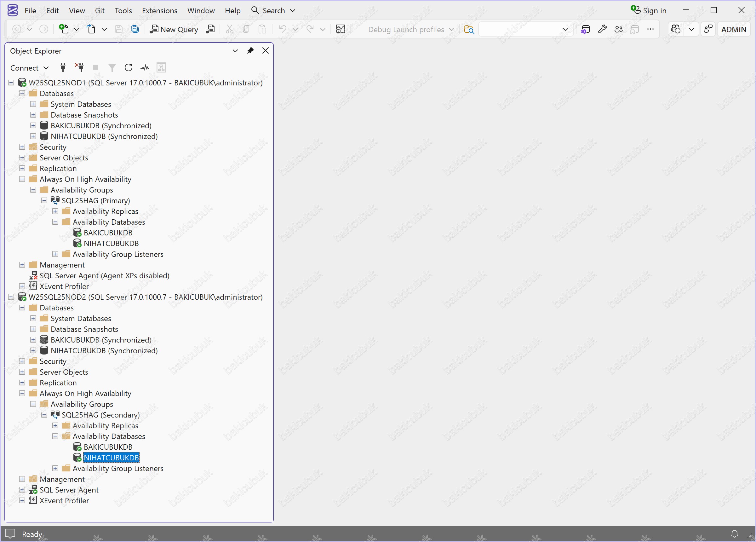Click the ADMIN button
Viewport: 756px width, 542px height.
(x=733, y=29)
